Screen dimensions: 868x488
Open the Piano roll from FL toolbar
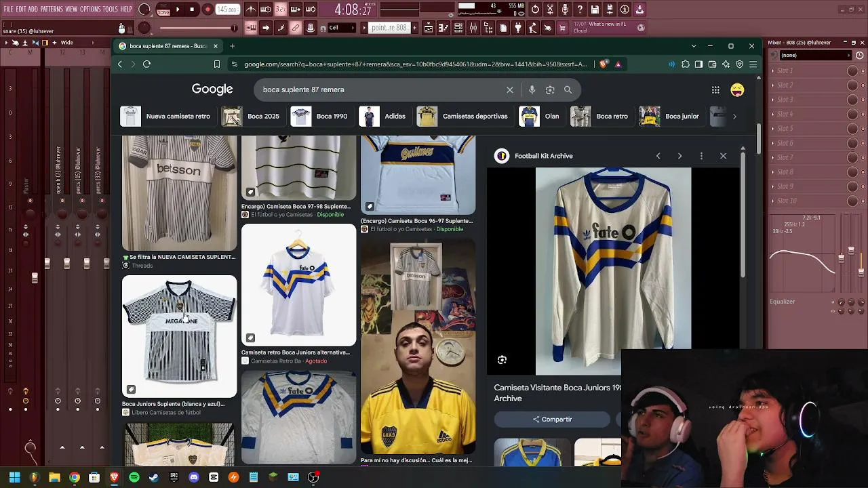tap(443, 28)
